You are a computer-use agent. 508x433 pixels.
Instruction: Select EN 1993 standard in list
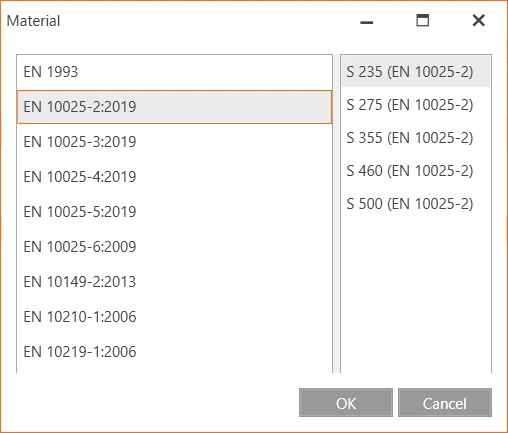174,72
